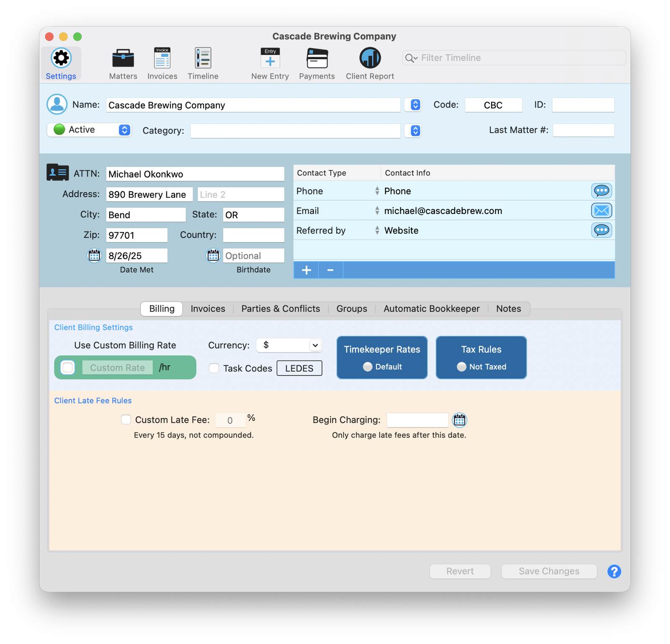The width and height of the screenshot is (670, 644).
Task: Click the Timekeeper Rates button
Action: coord(382,358)
